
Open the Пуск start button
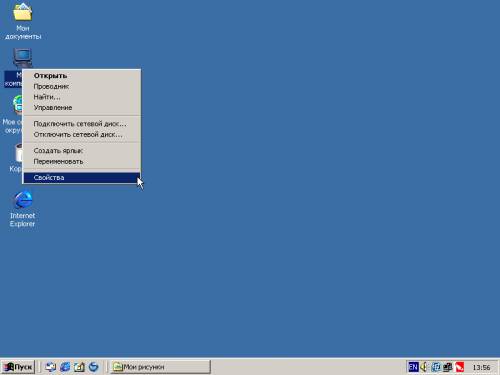18,367
